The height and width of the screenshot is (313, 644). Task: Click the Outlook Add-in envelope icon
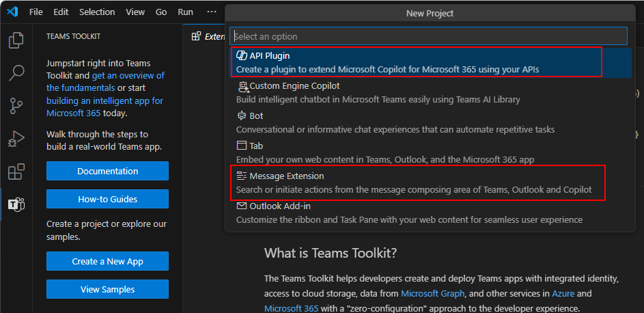[242, 206]
